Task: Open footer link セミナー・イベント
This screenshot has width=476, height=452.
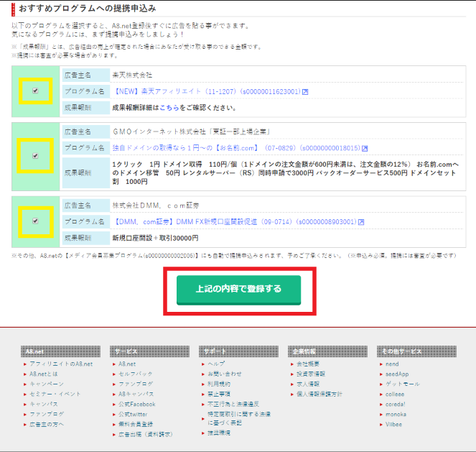Action: point(55,394)
